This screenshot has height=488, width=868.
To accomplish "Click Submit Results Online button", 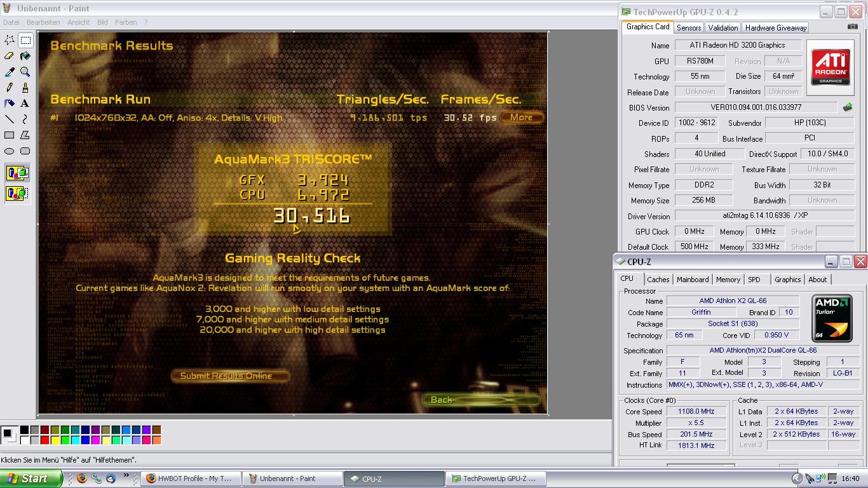I will 229,376.
